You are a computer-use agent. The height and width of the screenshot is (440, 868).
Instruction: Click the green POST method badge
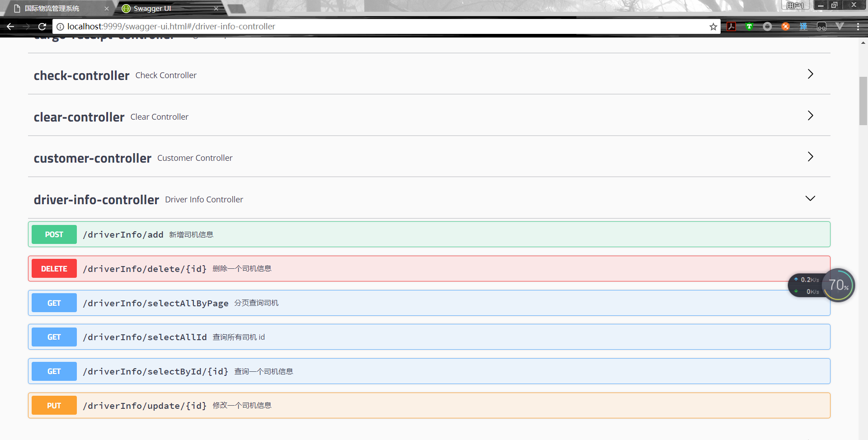[54, 234]
